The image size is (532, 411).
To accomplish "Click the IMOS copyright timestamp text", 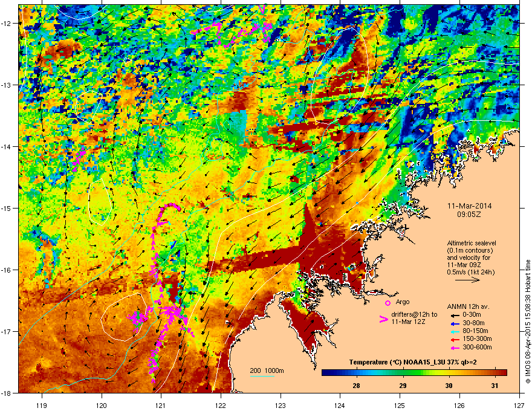I will tap(528, 322).
